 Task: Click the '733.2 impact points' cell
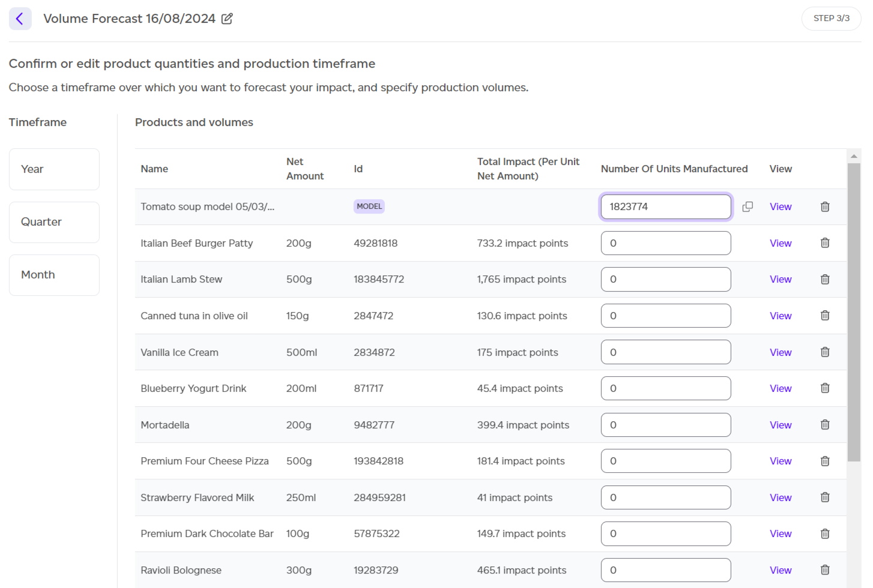click(522, 243)
